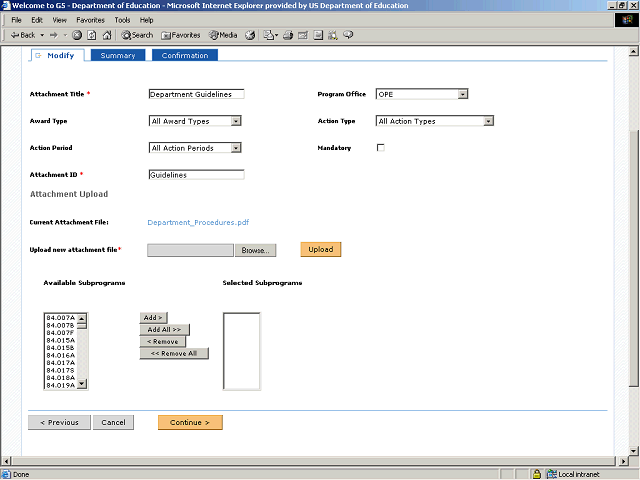The width and height of the screenshot is (640, 480).
Task: Click the subprogram list scroll-up arrow
Action: pos(82,318)
